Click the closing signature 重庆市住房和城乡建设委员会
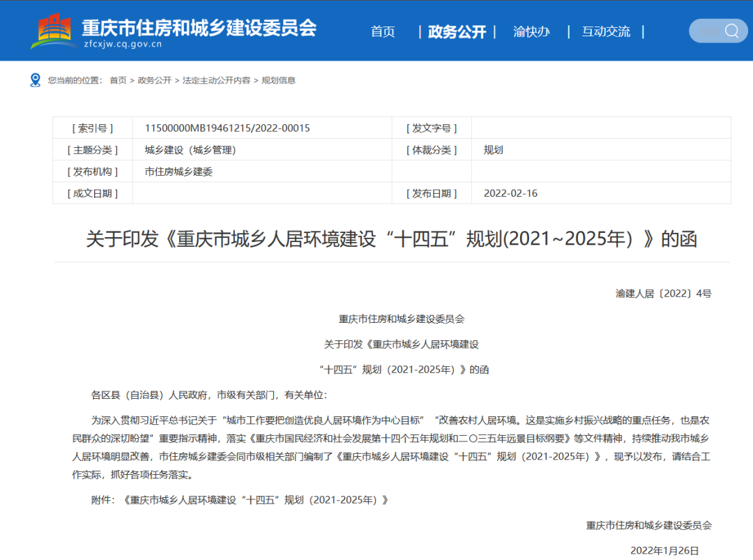Screen dimensions: 753x560 coord(649,525)
